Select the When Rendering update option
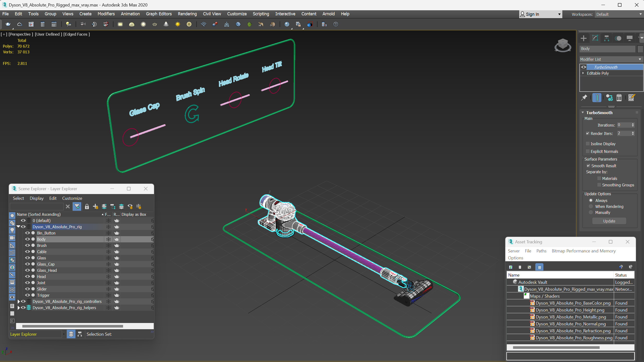The image size is (644, 362). coord(591,206)
